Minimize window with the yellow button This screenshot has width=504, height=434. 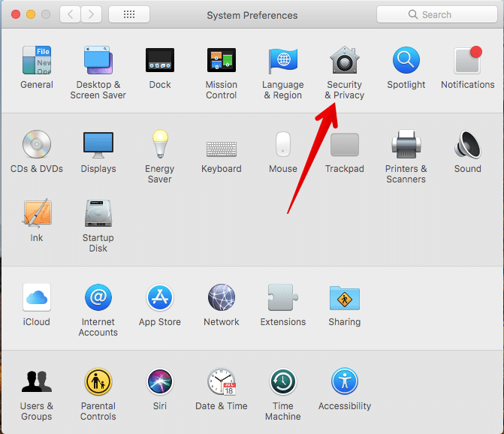[x=31, y=14]
